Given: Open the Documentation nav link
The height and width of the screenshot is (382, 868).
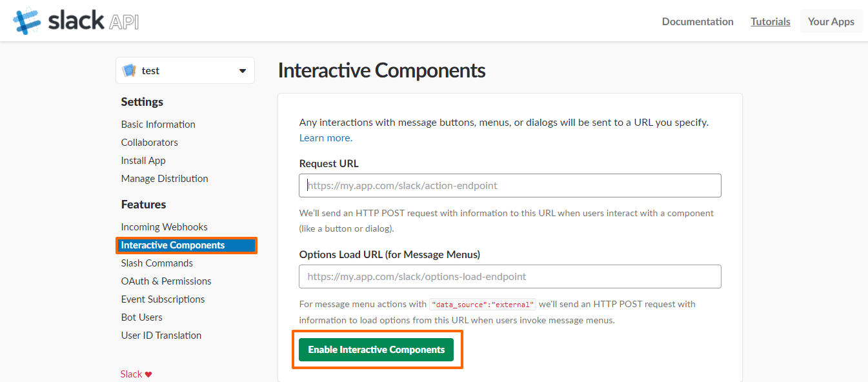Looking at the screenshot, I should (698, 21).
